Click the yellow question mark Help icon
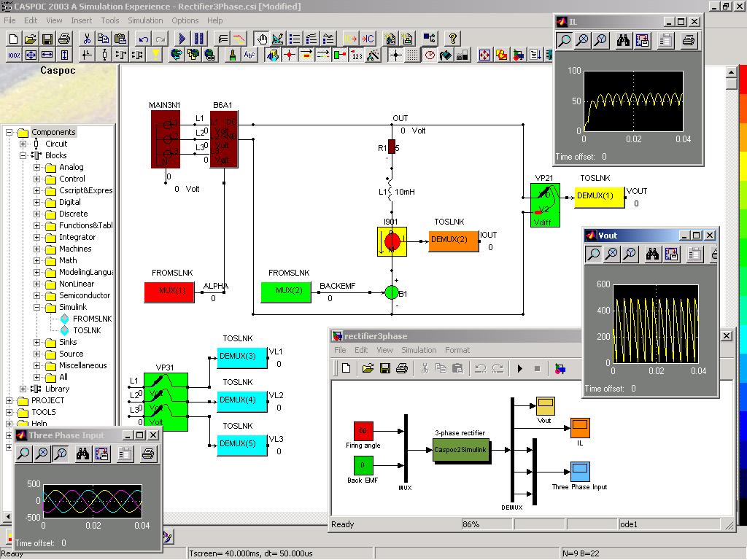 pyautogui.click(x=453, y=39)
